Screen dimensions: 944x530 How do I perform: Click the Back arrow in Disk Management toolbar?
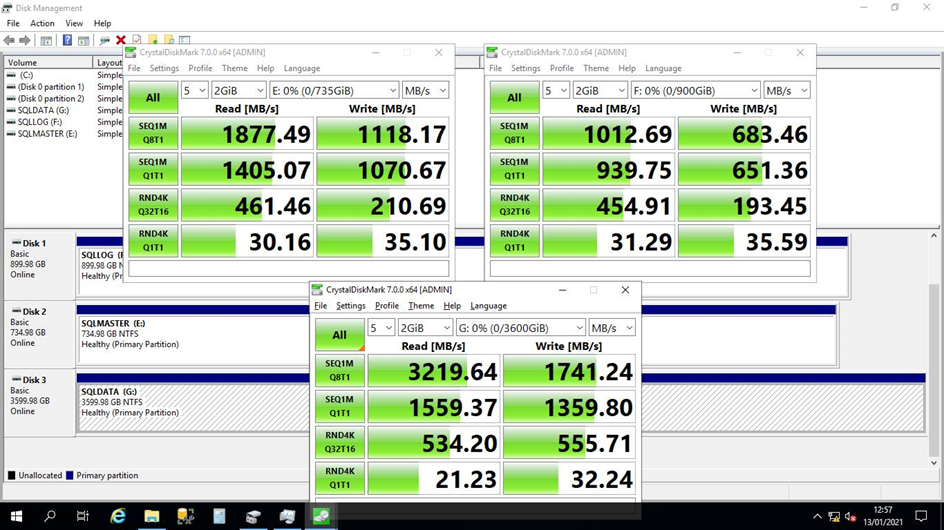pyautogui.click(x=9, y=40)
